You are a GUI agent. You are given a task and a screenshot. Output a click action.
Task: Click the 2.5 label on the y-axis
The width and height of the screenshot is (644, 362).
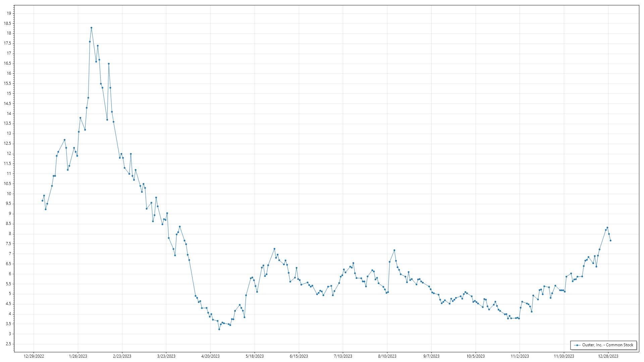(x=8, y=344)
